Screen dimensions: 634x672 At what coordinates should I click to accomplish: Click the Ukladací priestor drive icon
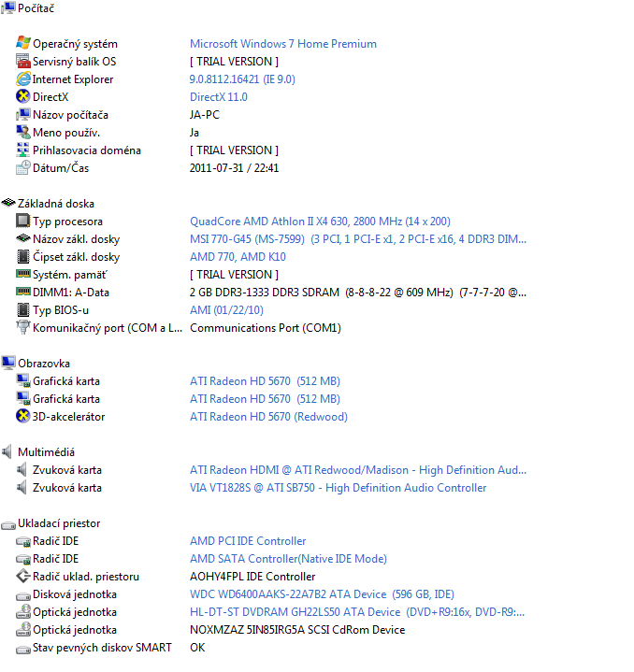[x=8, y=524]
